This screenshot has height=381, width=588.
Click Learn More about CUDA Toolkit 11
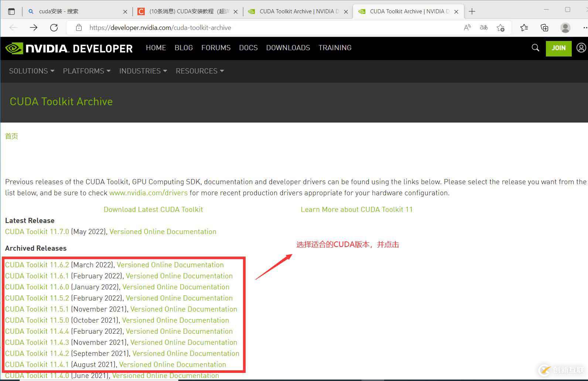356,209
